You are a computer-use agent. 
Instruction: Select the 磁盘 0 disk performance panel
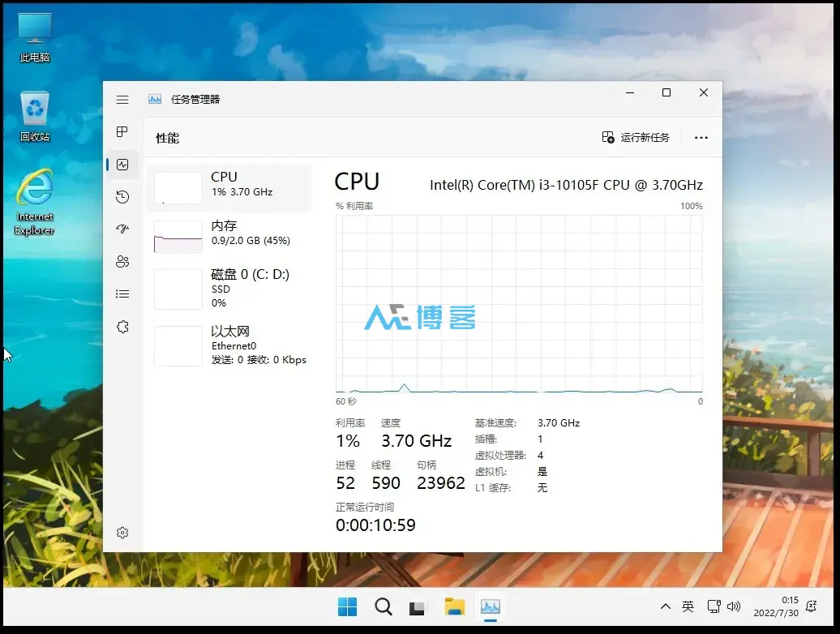coord(231,288)
